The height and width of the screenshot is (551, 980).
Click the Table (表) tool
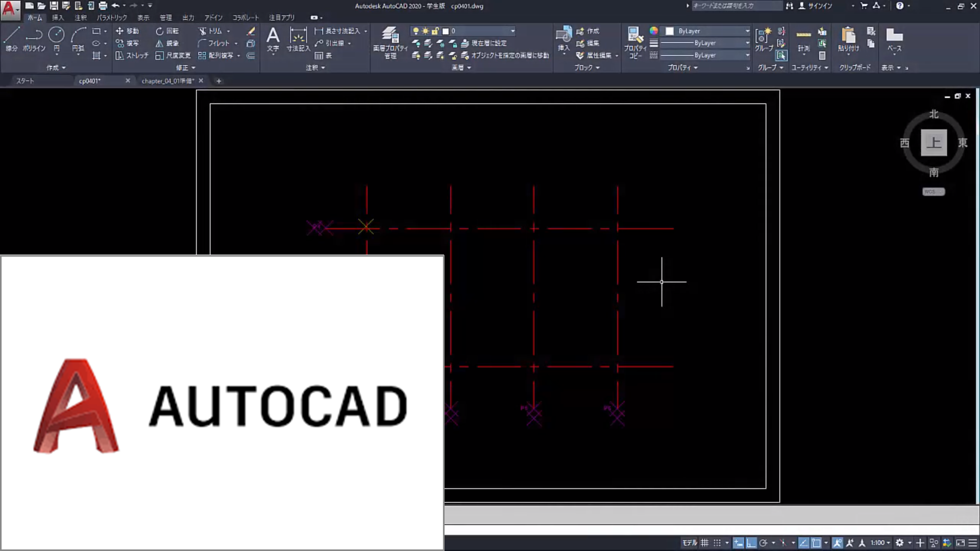pyautogui.click(x=323, y=56)
